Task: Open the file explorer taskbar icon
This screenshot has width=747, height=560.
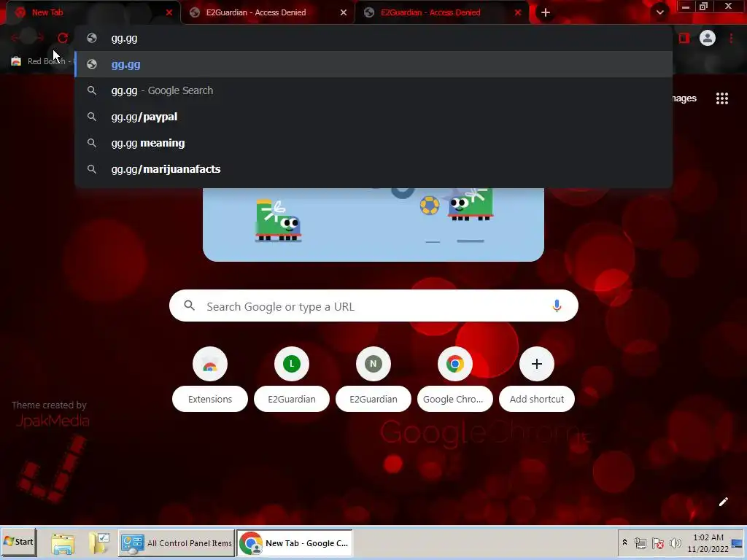Action: tap(63, 543)
